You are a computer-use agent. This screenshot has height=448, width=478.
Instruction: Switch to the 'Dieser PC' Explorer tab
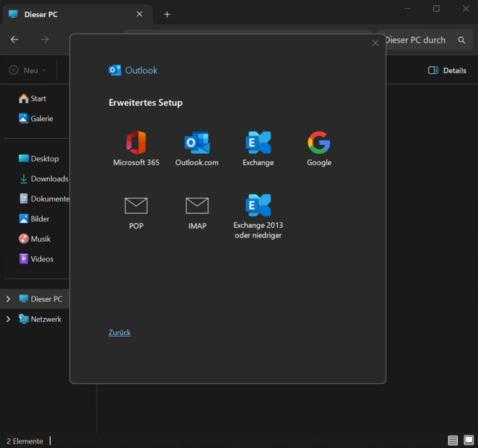78,14
